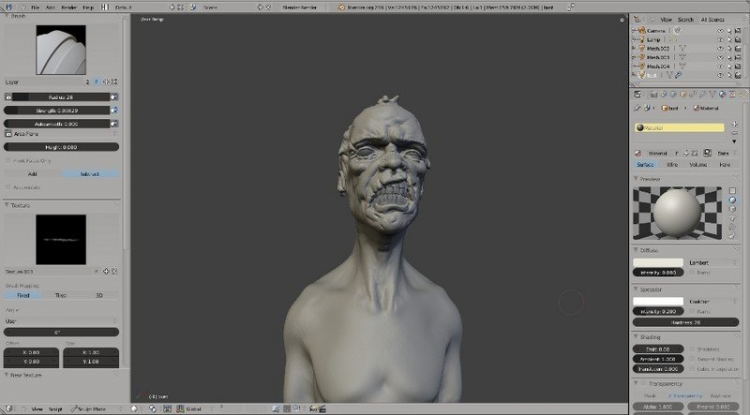Click the brush preview thumbnail
The width and height of the screenshot is (750, 415).
click(61, 50)
